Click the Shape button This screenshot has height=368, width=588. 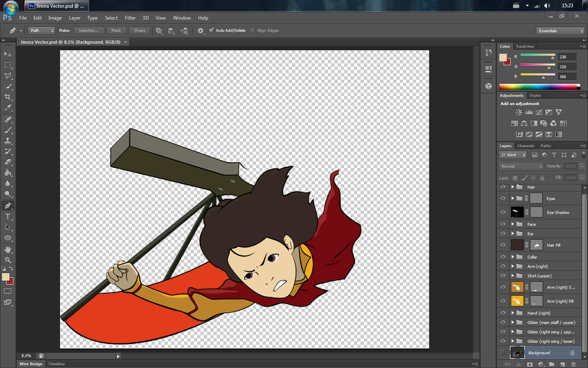[140, 30]
